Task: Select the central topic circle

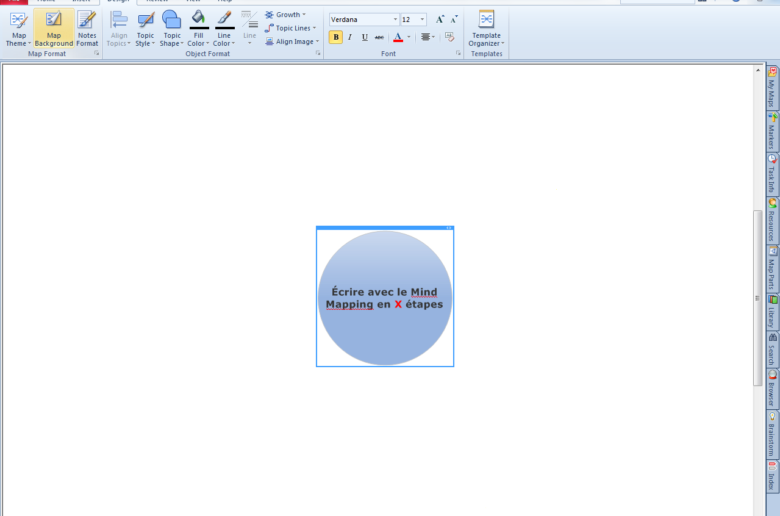Action: tap(385, 298)
